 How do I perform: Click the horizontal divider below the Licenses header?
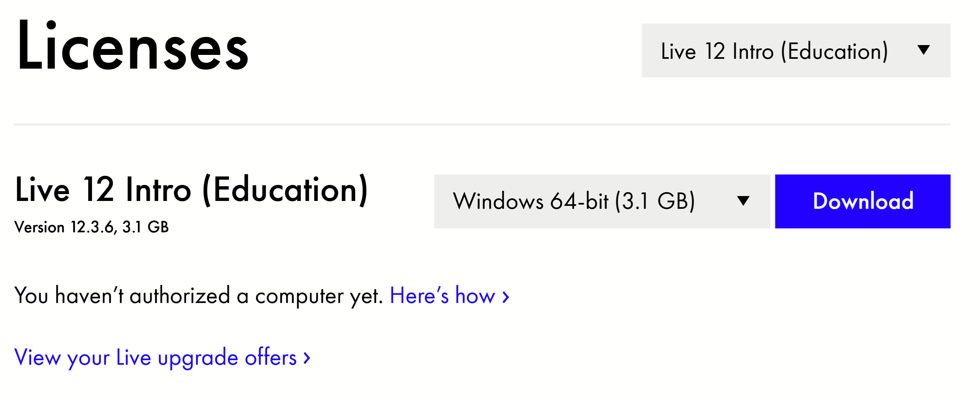pyautogui.click(x=482, y=124)
